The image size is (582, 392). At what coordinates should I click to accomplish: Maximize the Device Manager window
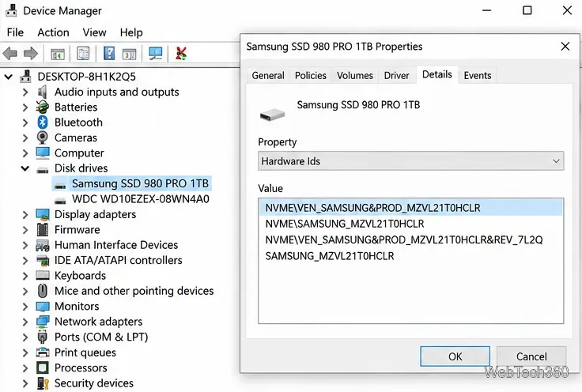pos(527,10)
